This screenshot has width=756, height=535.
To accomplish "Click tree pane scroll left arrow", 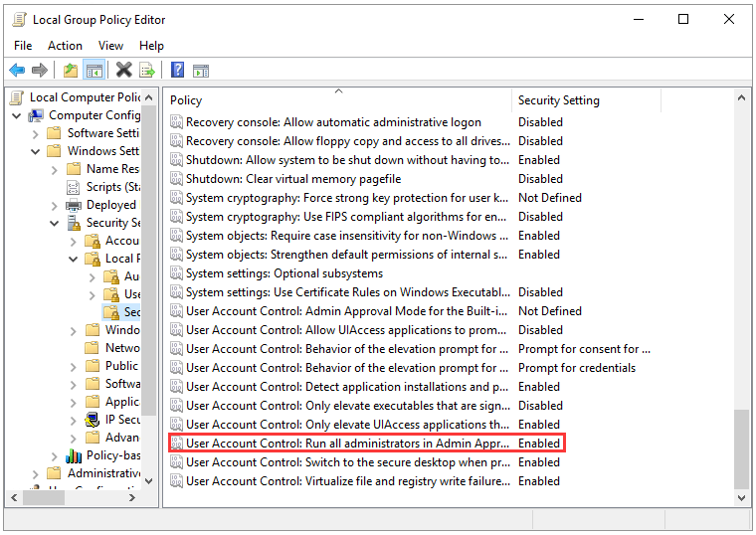I will 14,498.
